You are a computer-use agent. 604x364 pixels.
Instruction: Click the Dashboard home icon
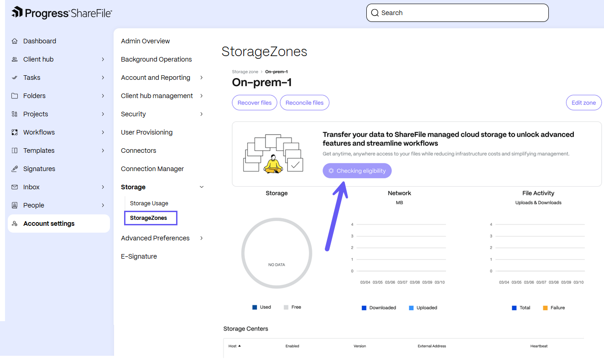coord(15,41)
